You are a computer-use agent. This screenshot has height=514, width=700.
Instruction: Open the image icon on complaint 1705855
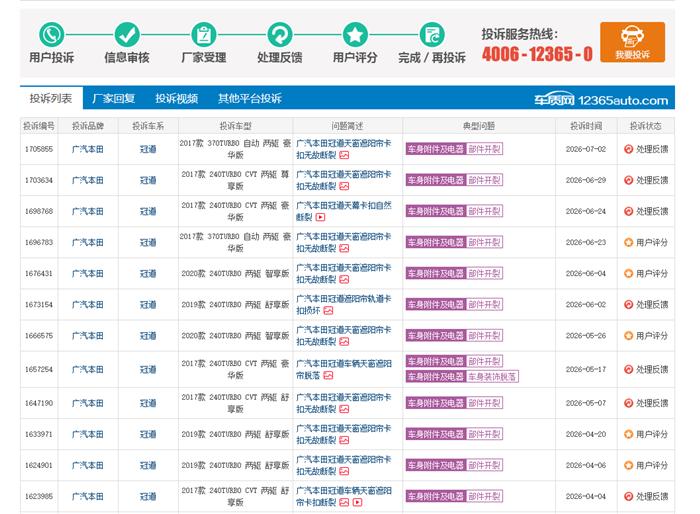pos(344,155)
